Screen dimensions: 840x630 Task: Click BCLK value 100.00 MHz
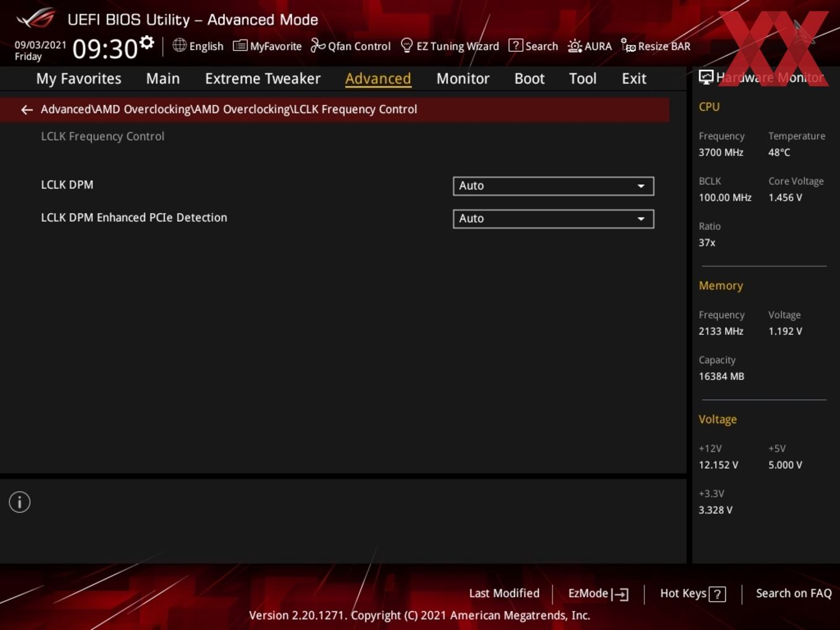pos(725,198)
